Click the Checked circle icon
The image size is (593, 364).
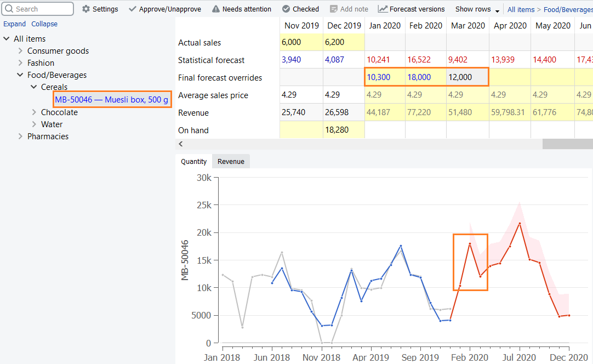pyautogui.click(x=286, y=9)
